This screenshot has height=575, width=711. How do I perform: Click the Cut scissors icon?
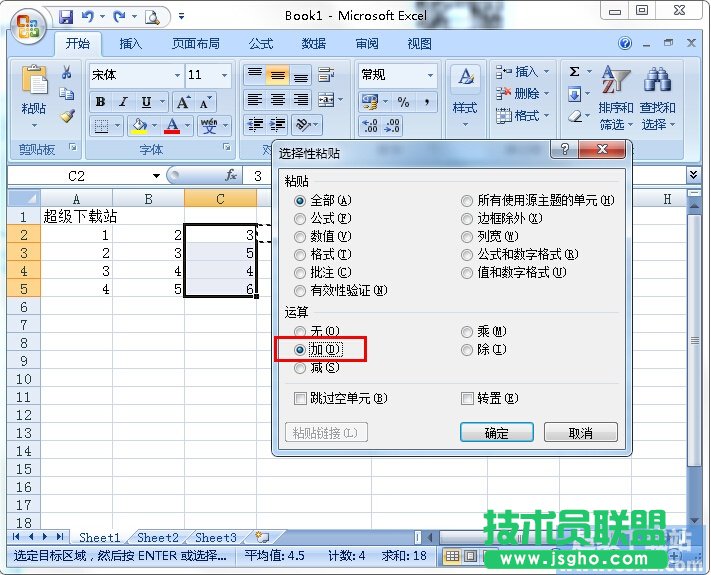tap(67, 73)
